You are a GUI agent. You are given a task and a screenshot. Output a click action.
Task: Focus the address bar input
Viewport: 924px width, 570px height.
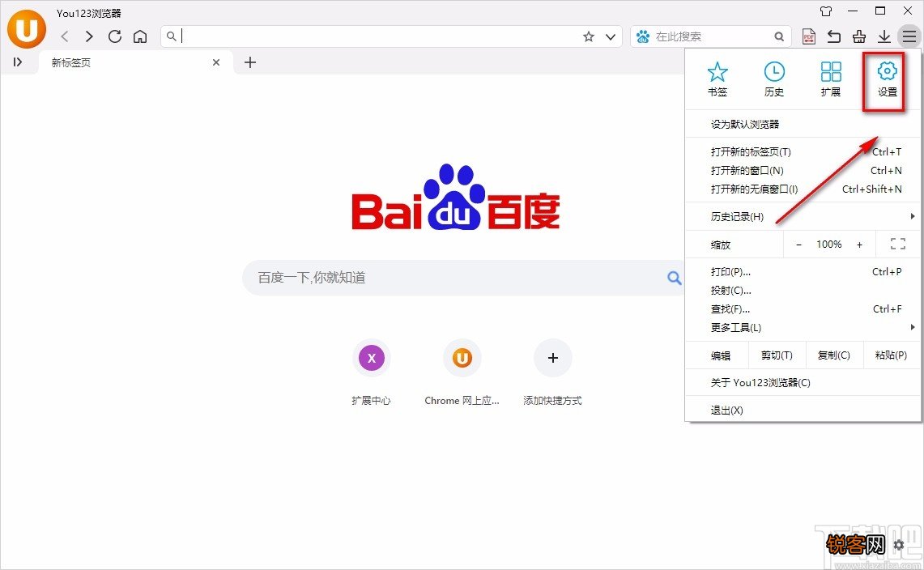(x=377, y=36)
